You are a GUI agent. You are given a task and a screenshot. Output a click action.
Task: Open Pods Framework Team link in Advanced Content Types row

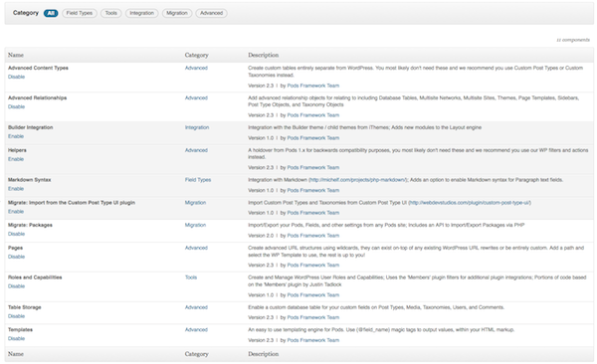[x=313, y=87]
